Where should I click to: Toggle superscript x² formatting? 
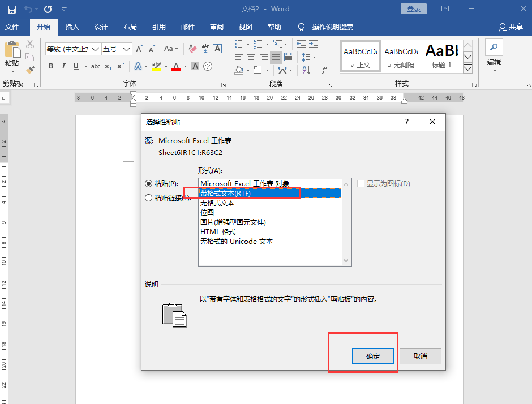121,66
